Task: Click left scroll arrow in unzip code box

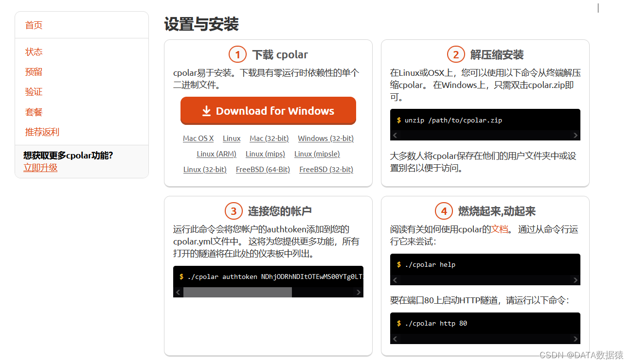Action: pyautogui.click(x=395, y=136)
